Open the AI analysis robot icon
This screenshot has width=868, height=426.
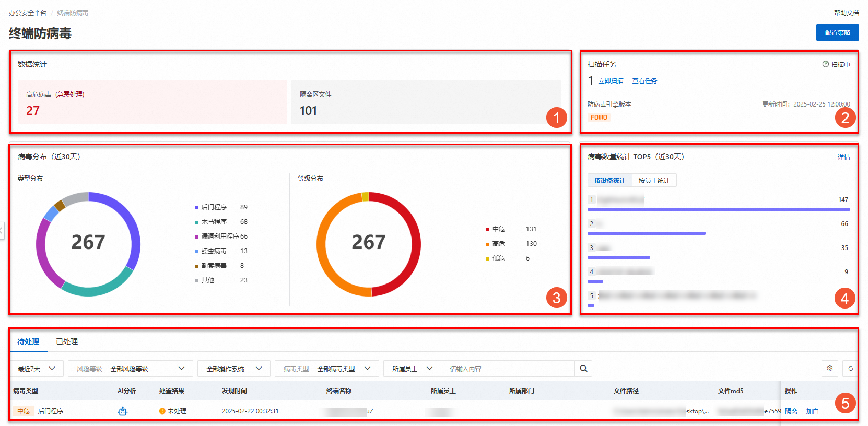(x=123, y=411)
